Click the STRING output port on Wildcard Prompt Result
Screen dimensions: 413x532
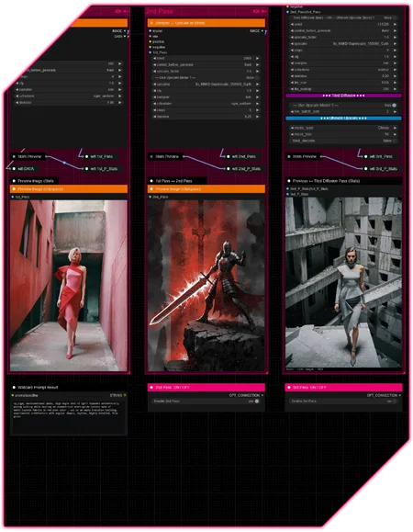click(x=125, y=395)
